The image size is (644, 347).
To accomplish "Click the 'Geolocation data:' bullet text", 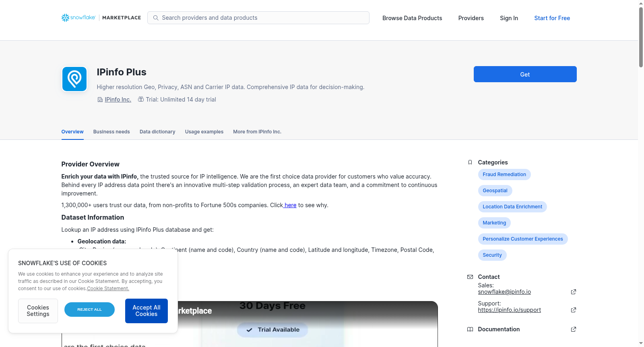I will pyautogui.click(x=102, y=241).
